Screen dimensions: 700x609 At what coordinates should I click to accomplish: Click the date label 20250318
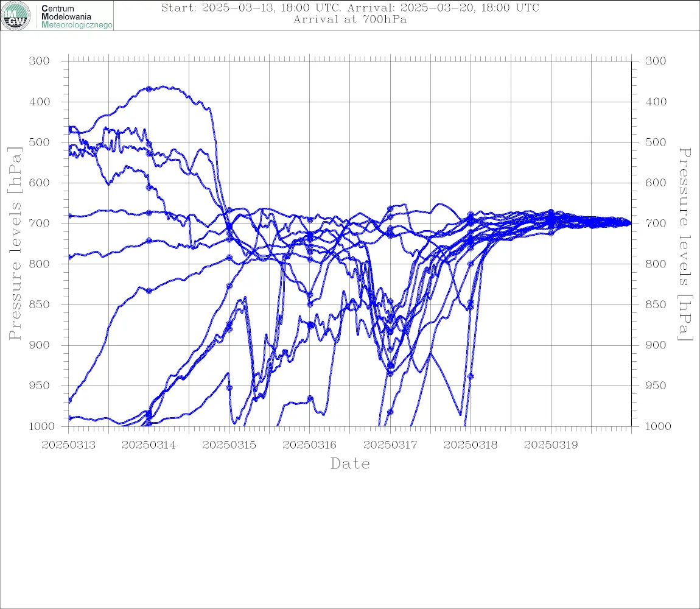tap(470, 445)
